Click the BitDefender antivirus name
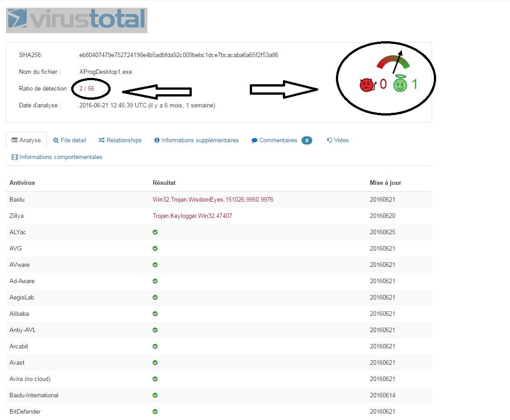Image resolution: width=510 pixels, height=420 pixels. [x=25, y=411]
